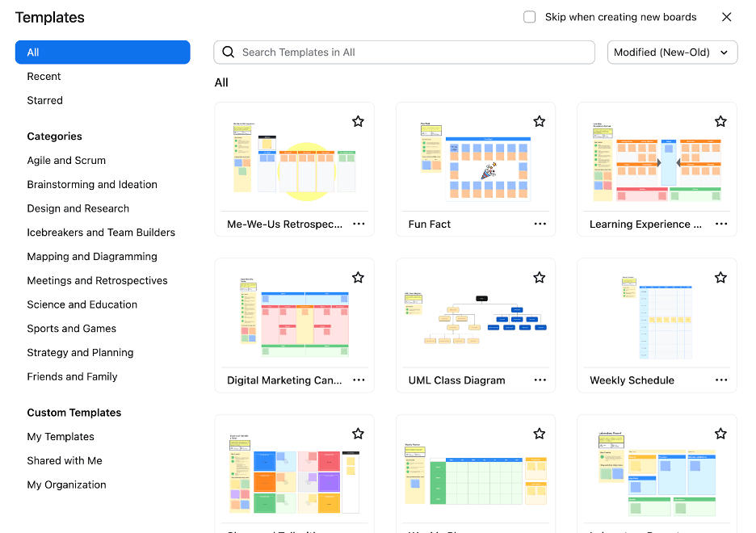756x533 pixels.
Task: Open more options for Fun Fact template
Action: 540,225
